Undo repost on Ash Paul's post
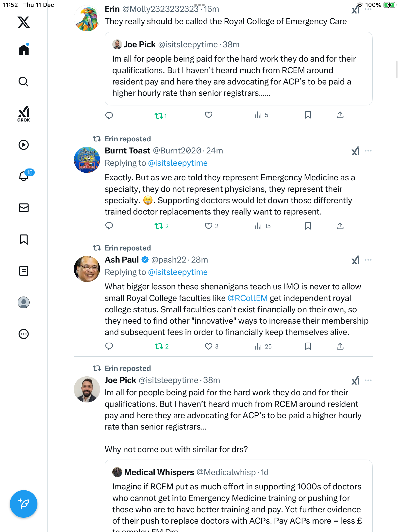The width and height of the screenshot is (399, 532). [159, 346]
